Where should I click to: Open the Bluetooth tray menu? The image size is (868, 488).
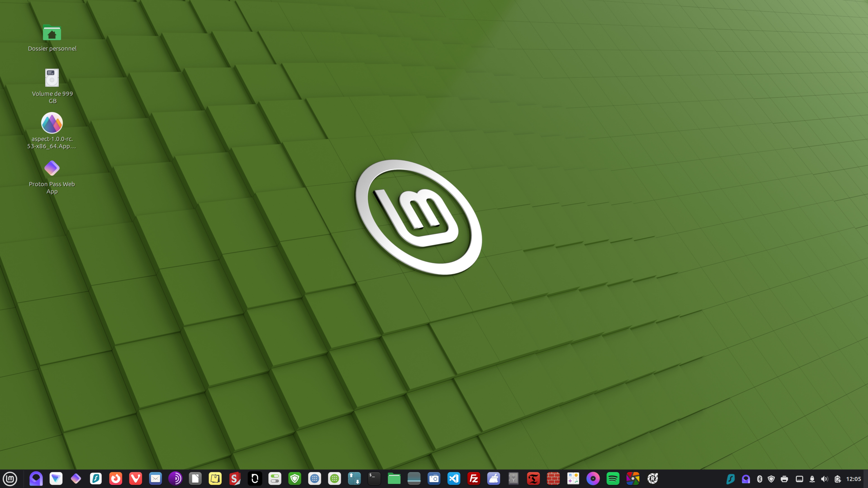759,479
